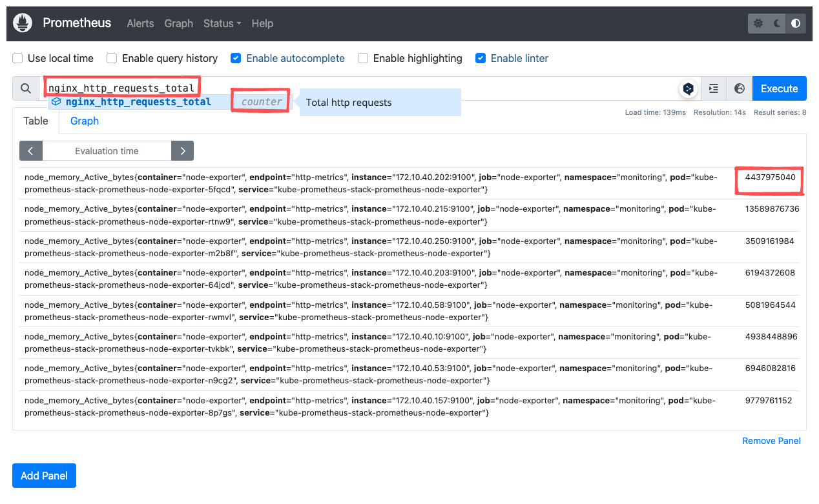
Task: Click the cube icon of the autocomplete suggestion
Action: click(x=56, y=102)
